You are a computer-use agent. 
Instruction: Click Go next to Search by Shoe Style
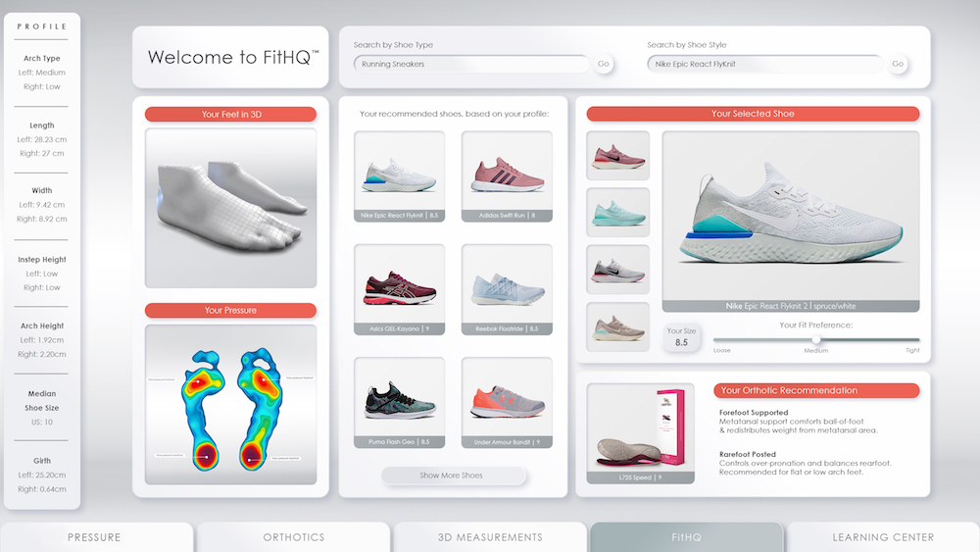coord(898,64)
